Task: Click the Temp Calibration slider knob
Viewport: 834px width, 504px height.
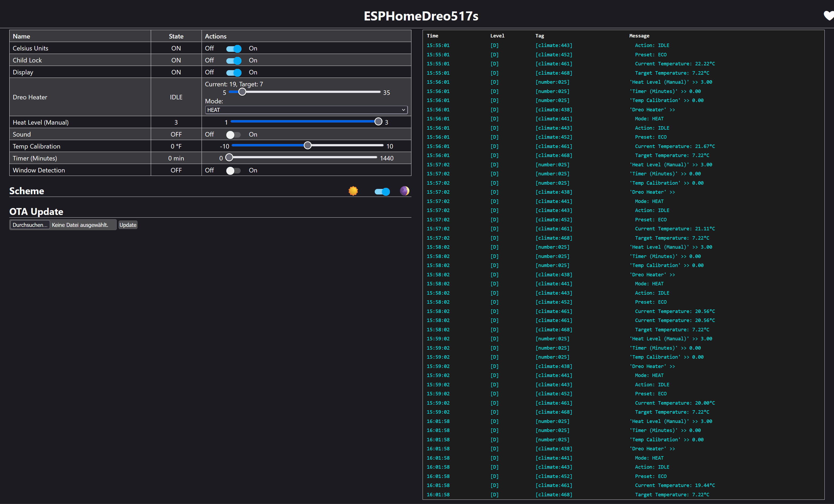Action: click(307, 145)
